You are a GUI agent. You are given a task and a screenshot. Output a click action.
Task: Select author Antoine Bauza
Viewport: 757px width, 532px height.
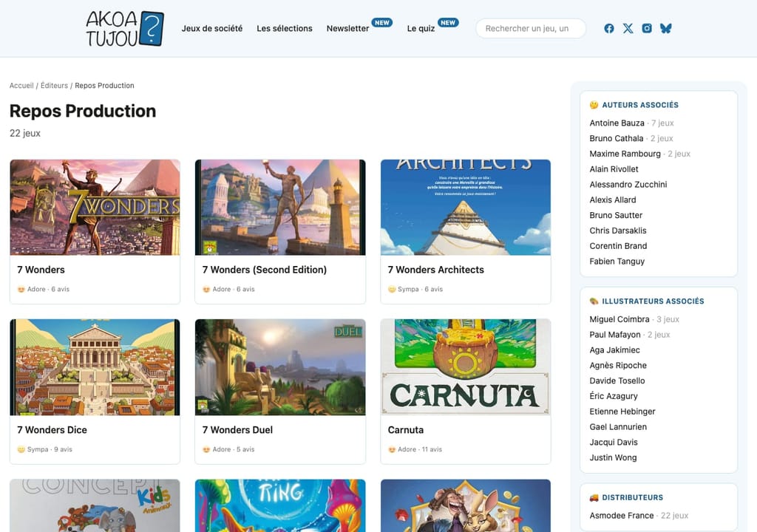click(617, 123)
